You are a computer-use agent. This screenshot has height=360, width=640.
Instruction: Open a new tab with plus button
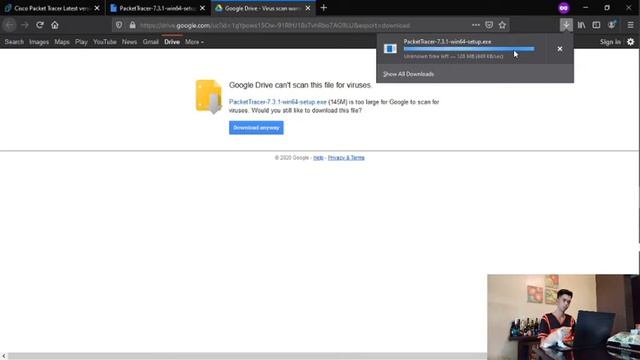tap(324, 8)
